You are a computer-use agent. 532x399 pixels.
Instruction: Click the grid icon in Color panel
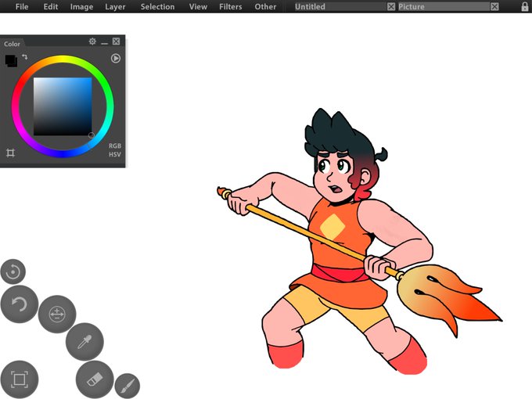[10, 153]
